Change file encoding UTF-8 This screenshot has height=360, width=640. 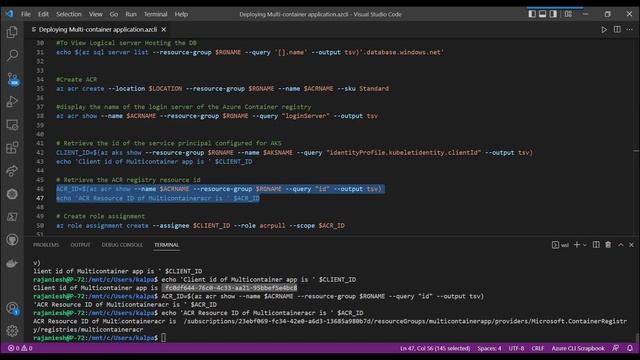click(516, 348)
